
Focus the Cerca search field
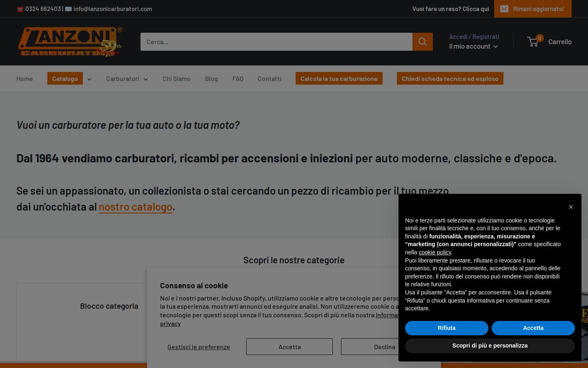(x=276, y=42)
